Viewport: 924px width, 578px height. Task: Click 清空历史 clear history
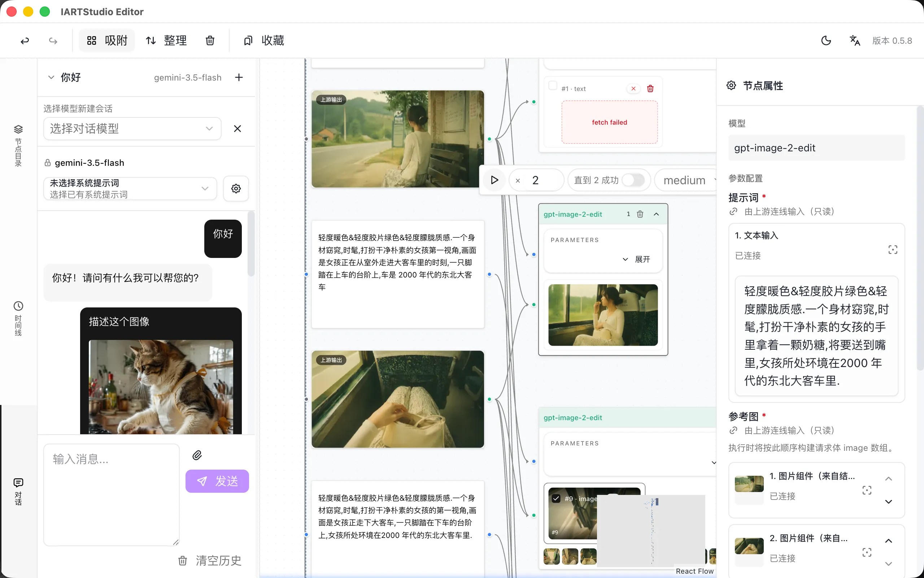tap(210, 560)
